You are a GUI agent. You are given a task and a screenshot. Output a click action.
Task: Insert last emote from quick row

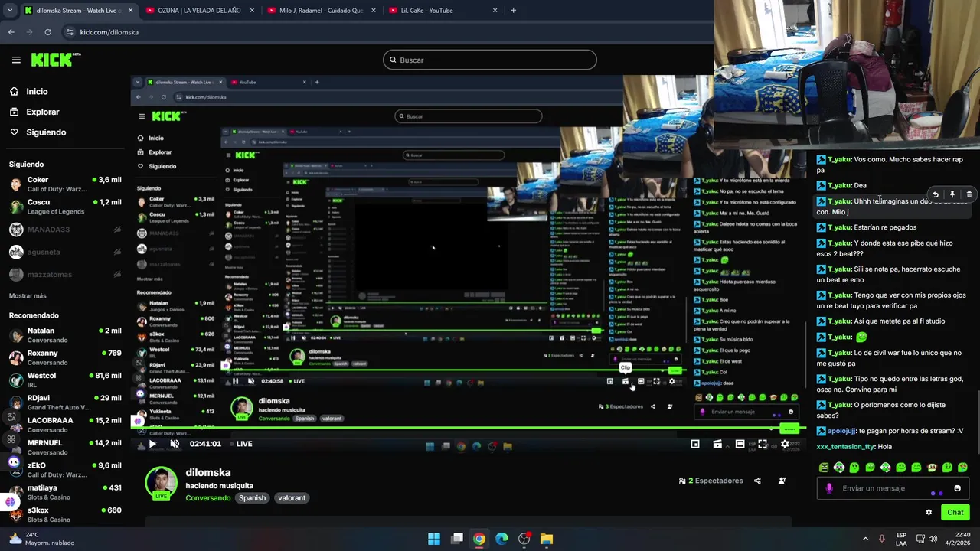point(962,468)
